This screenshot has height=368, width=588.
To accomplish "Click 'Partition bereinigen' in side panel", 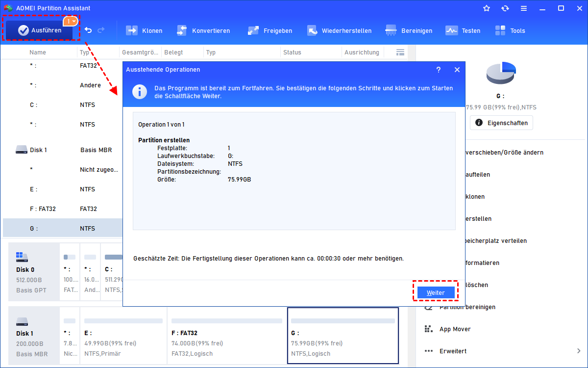I will tap(467, 307).
